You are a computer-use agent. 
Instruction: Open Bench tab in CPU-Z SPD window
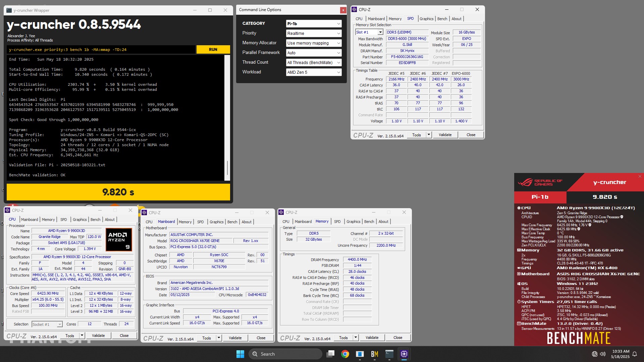pos(442,19)
